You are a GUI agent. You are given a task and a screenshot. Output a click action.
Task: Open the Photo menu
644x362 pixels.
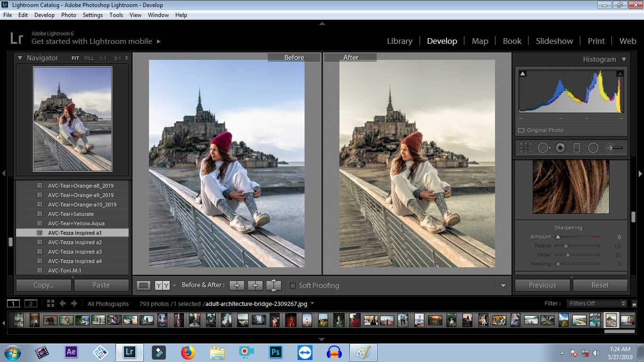click(x=68, y=15)
